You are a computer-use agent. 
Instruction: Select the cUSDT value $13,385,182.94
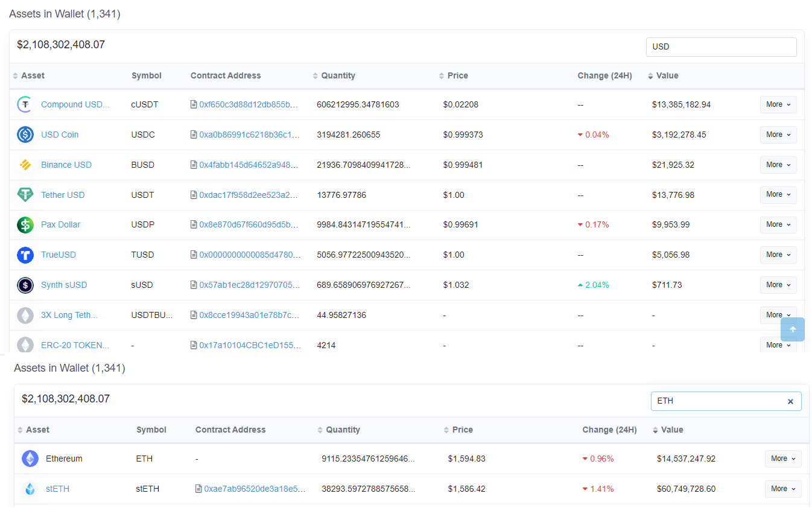681,104
